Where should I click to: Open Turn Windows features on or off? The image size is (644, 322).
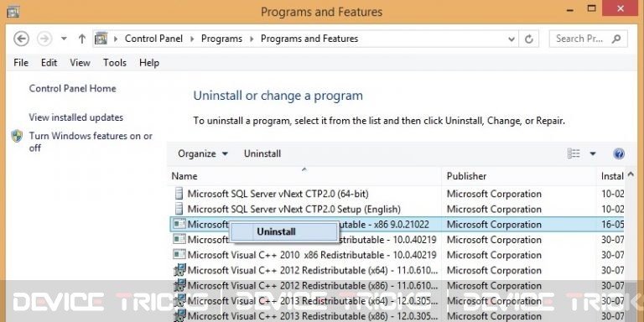pyautogui.click(x=91, y=142)
